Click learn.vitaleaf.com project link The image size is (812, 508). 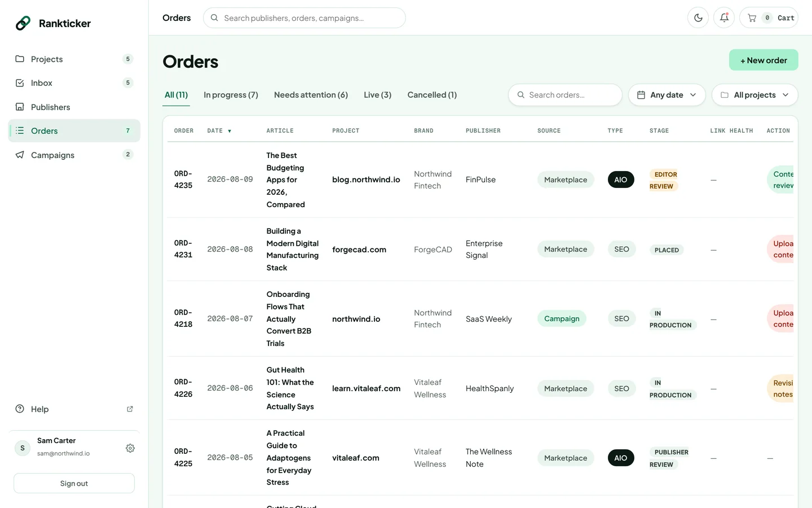[366, 388]
